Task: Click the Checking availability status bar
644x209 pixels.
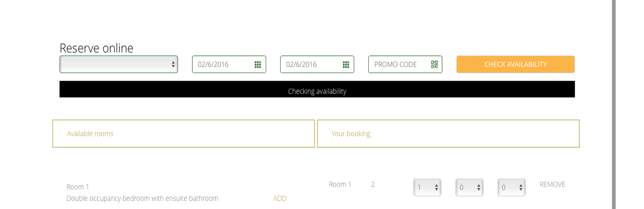Action: (x=317, y=89)
